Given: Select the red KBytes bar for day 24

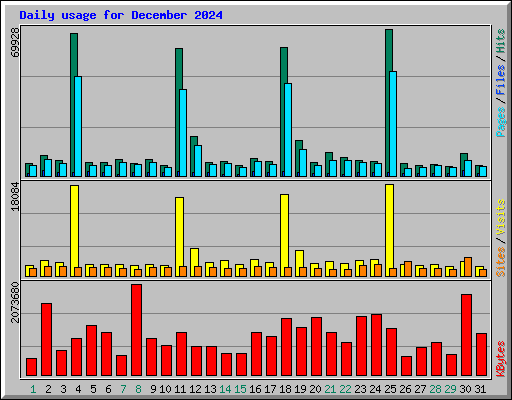Looking at the screenshot, I should tap(376, 345).
